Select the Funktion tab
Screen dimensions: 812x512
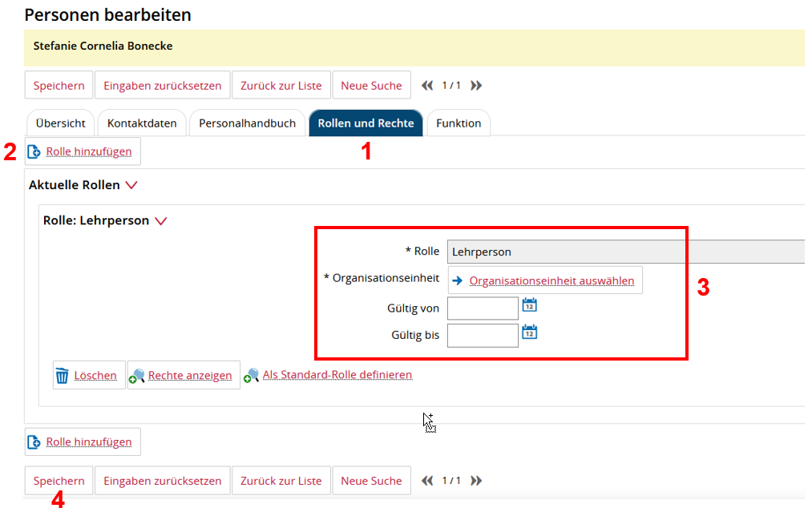click(458, 123)
